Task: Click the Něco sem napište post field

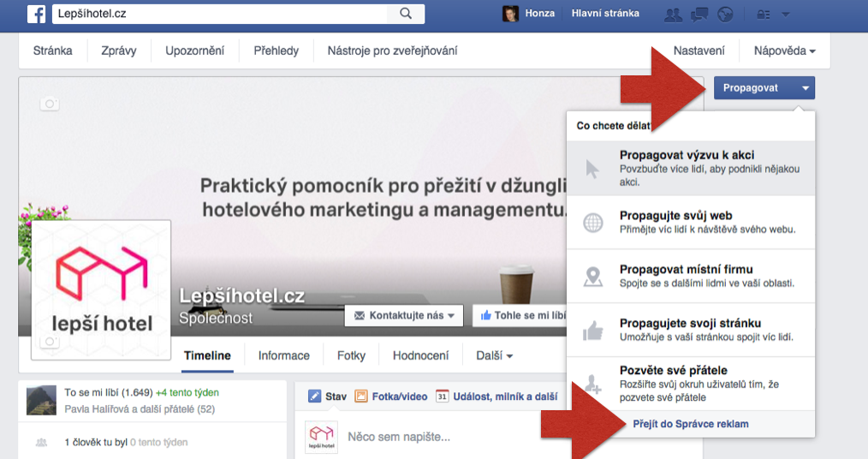Action: (x=399, y=437)
